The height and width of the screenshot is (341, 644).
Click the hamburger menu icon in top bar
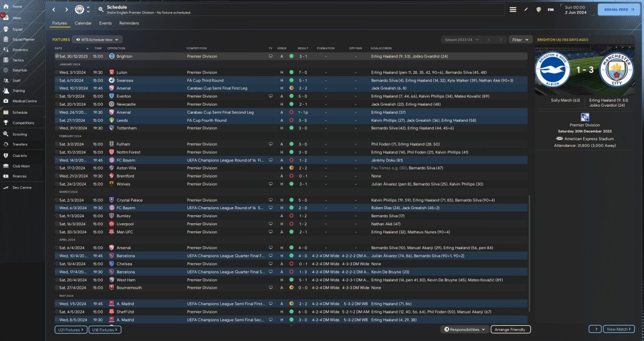(513, 10)
